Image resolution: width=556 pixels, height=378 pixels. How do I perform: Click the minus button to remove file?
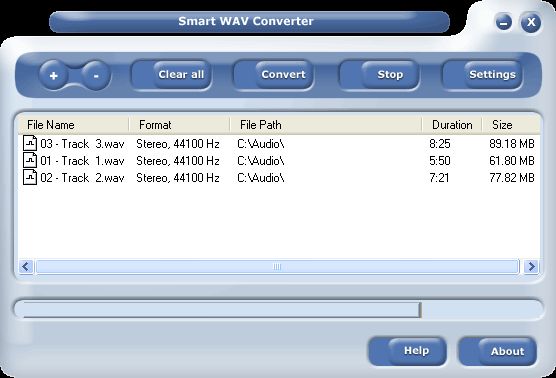pyautogui.click(x=96, y=75)
